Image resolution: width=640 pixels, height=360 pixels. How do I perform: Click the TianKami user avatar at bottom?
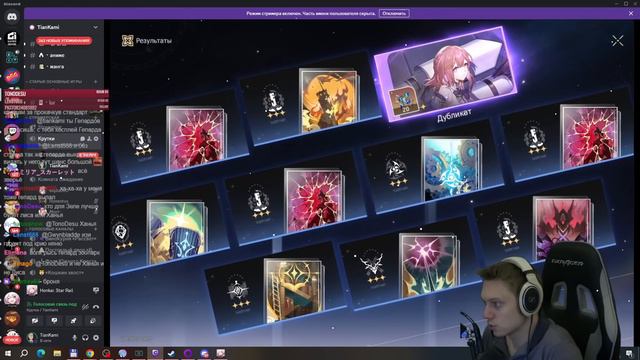tap(31, 337)
